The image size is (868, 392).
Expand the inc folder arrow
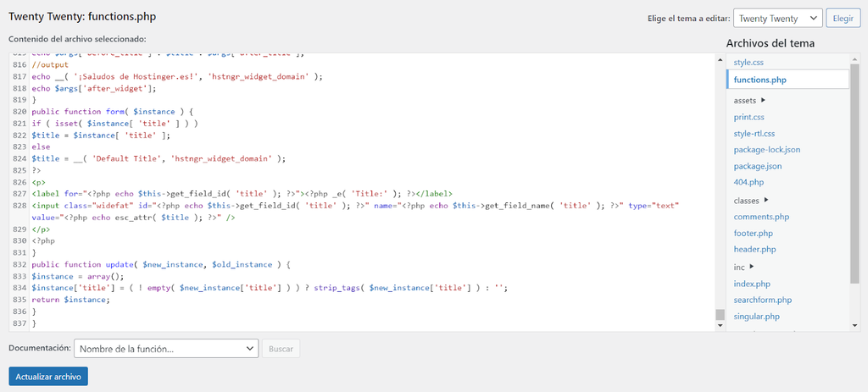(x=752, y=267)
